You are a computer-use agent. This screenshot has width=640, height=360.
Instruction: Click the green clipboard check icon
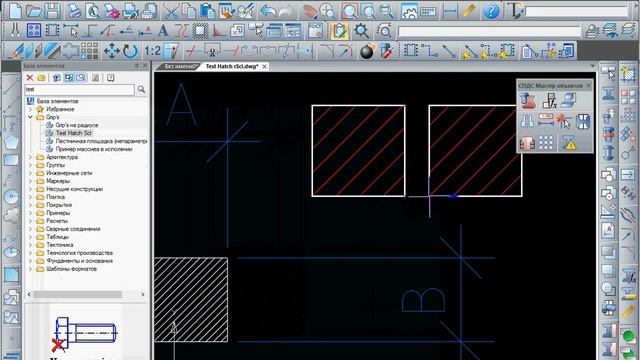[x=339, y=31]
